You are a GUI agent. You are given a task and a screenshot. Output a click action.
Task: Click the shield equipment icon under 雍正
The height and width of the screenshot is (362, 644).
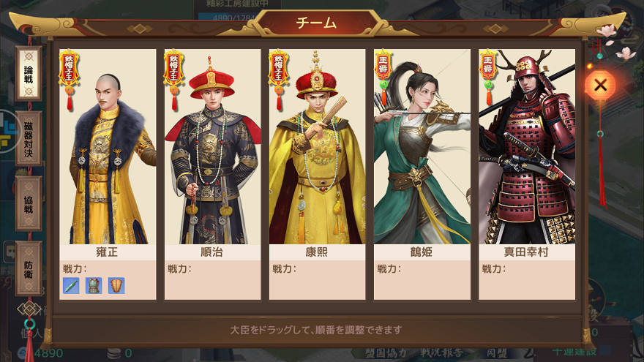[x=116, y=286]
